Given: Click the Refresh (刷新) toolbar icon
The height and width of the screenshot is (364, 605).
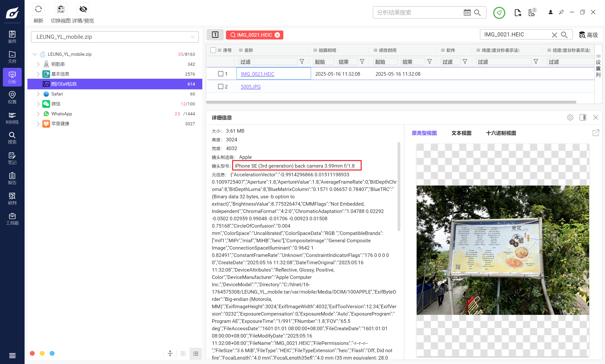Looking at the screenshot, I should tap(39, 9).
